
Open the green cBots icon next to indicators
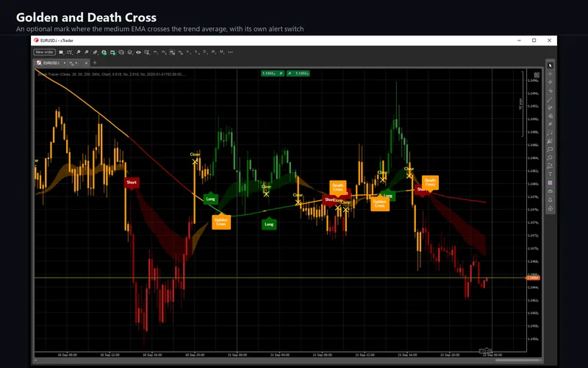coord(112,52)
